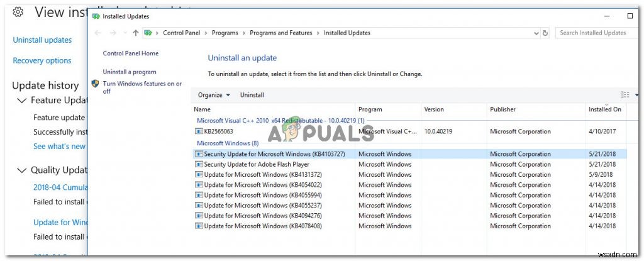The image size is (644, 261).
Task: Click the icon for update KB4078408
Action: click(x=199, y=226)
